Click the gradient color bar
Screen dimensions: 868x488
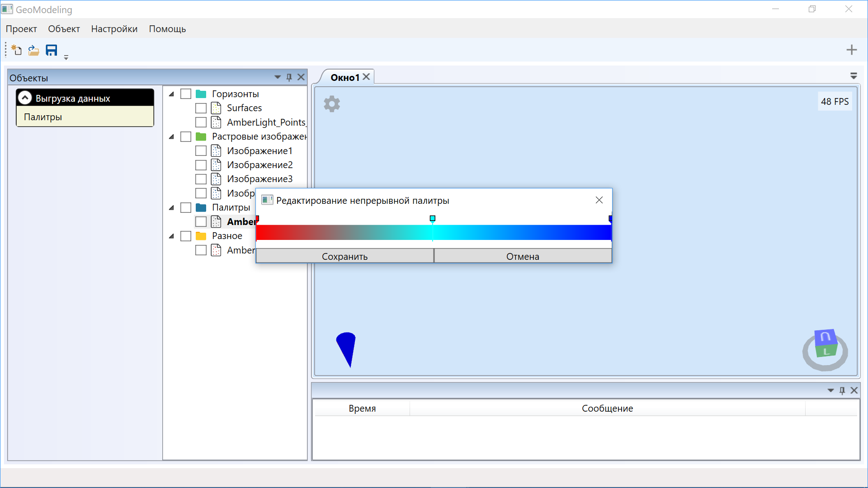pyautogui.click(x=434, y=232)
